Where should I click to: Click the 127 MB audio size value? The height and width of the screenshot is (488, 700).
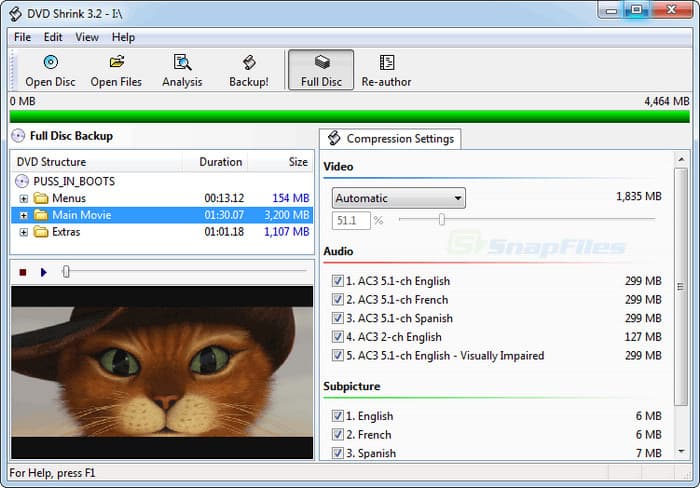click(x=643, y=337)
